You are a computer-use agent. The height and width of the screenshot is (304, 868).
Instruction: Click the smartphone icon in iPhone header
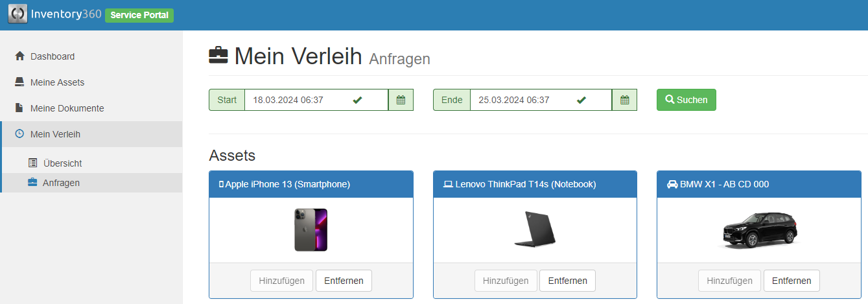pos(221,185)
